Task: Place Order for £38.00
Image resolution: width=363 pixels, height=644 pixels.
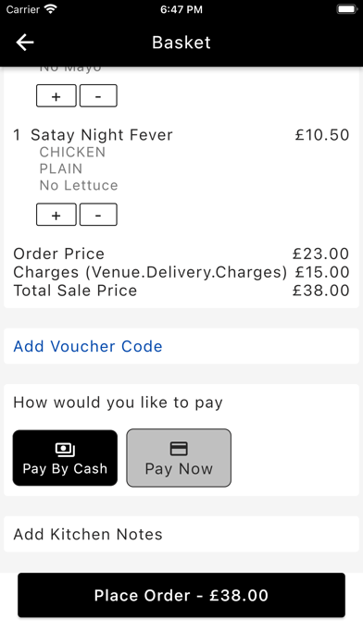Action: (x=181, y=595)
